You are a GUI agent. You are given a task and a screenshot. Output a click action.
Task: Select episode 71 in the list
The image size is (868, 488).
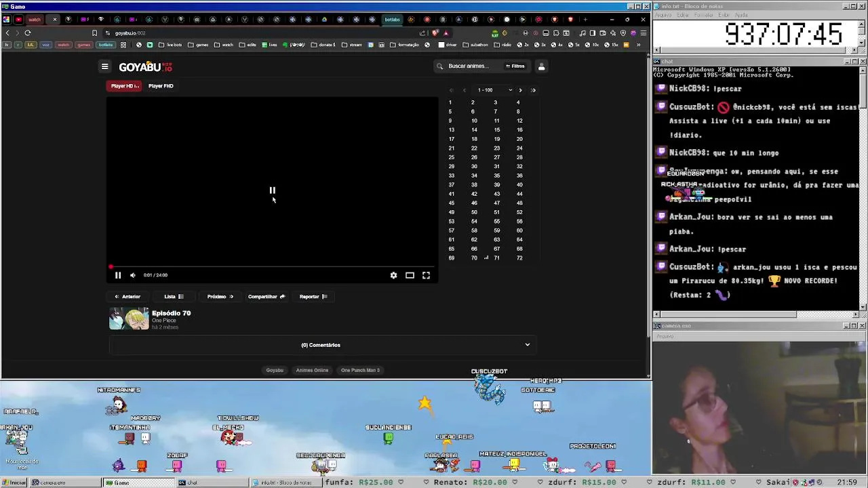pyautogui.click(x=496, y=258)
